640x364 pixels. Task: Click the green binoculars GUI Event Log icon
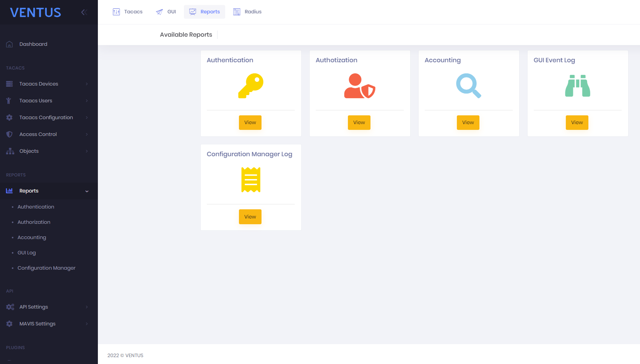pyautogui.click(x=578, y=86)
